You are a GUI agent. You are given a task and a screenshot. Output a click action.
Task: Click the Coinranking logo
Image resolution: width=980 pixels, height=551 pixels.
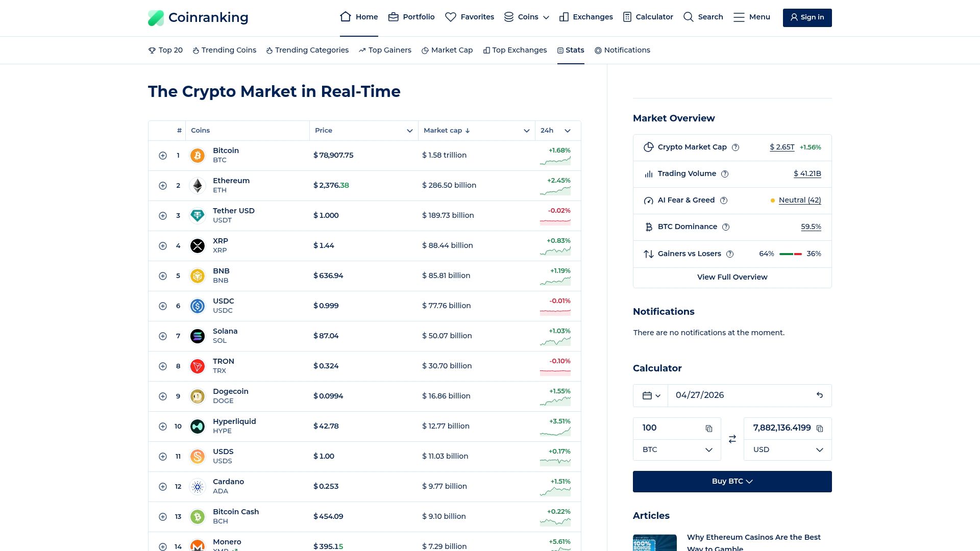pos(198,18)
